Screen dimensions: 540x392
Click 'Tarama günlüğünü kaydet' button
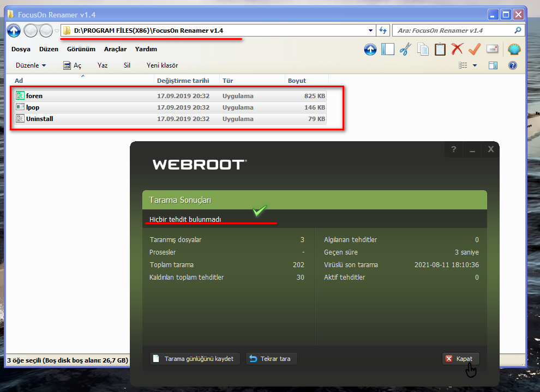click(x=195, y=359)
